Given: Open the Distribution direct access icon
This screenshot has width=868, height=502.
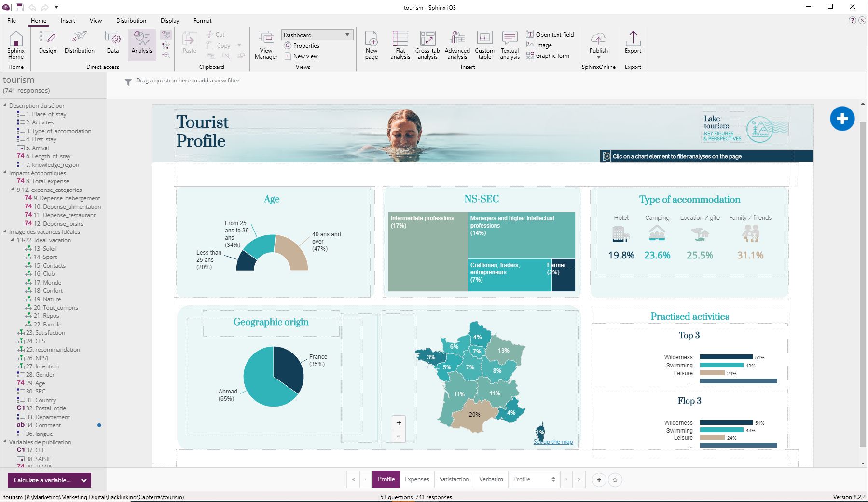Looking at the screenshot, I should click(79, 43).
